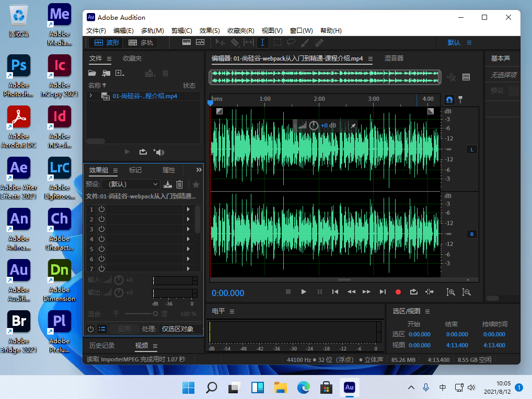
Task: Select the Spot Healing Brush tool
Action: [x=319, y=42]
